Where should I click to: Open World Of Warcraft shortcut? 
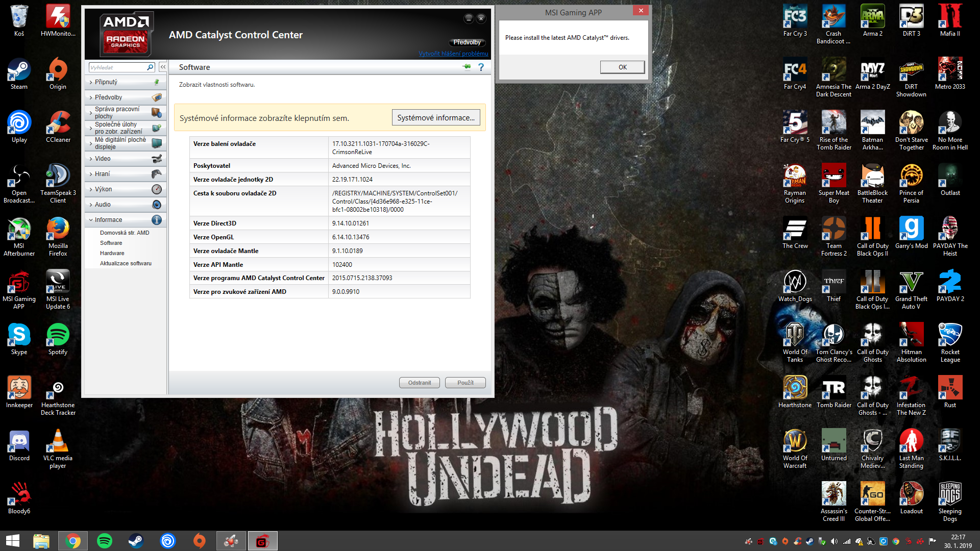point(795,449)
